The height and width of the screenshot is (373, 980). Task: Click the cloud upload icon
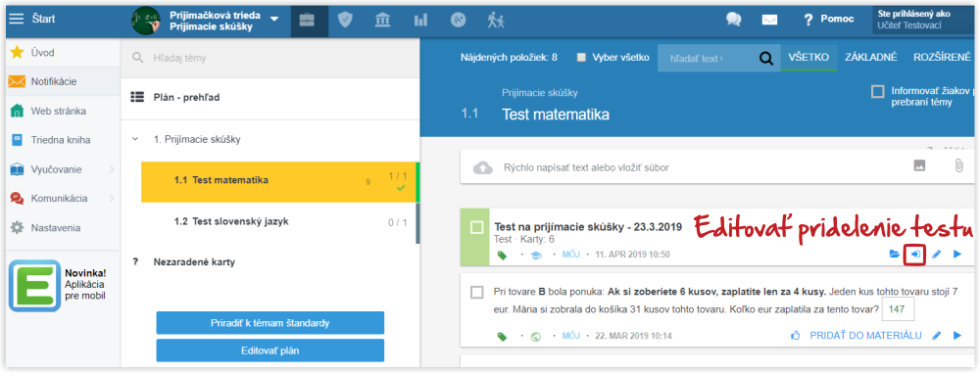(482, 167)
